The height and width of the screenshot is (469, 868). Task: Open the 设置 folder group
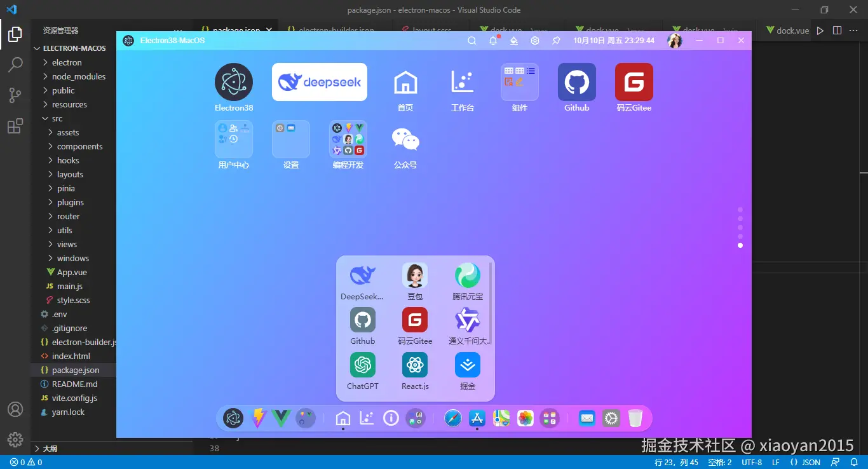coord(291,139)
